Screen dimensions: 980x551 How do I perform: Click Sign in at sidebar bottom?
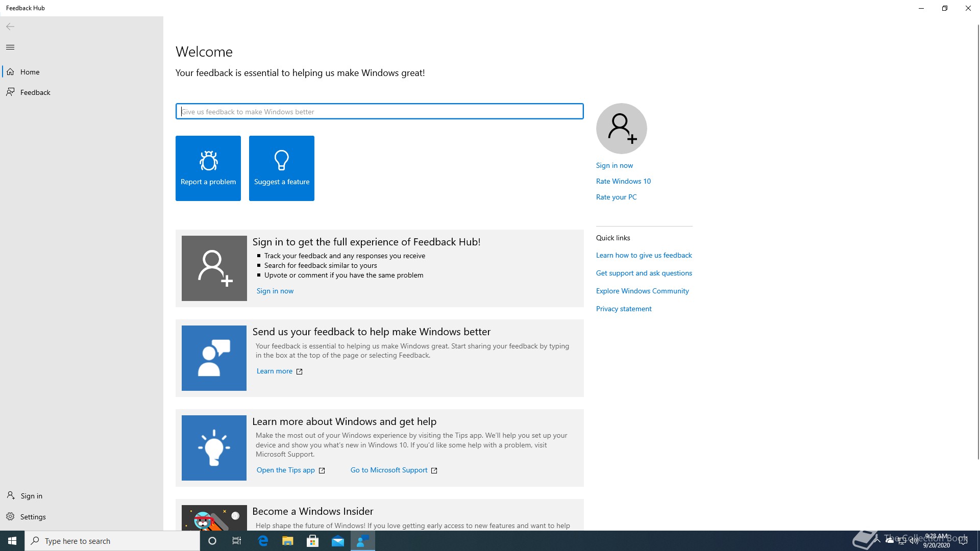click(x=31, y=496)
